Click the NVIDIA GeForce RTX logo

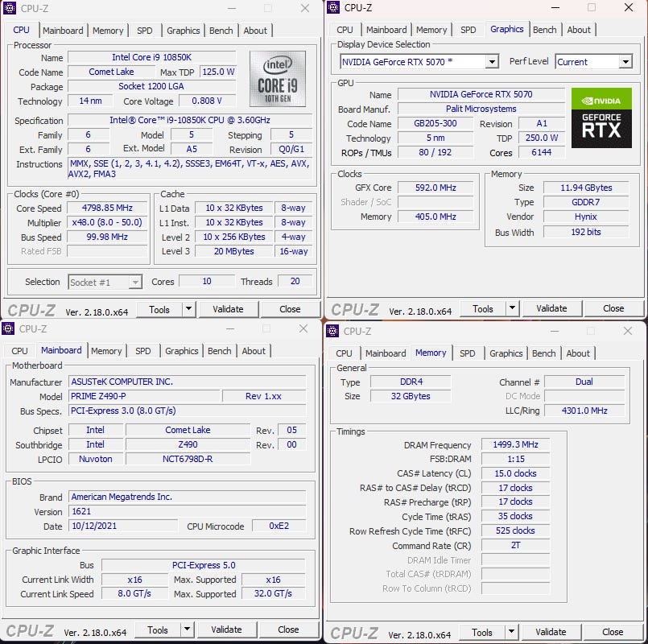point(601,118)
